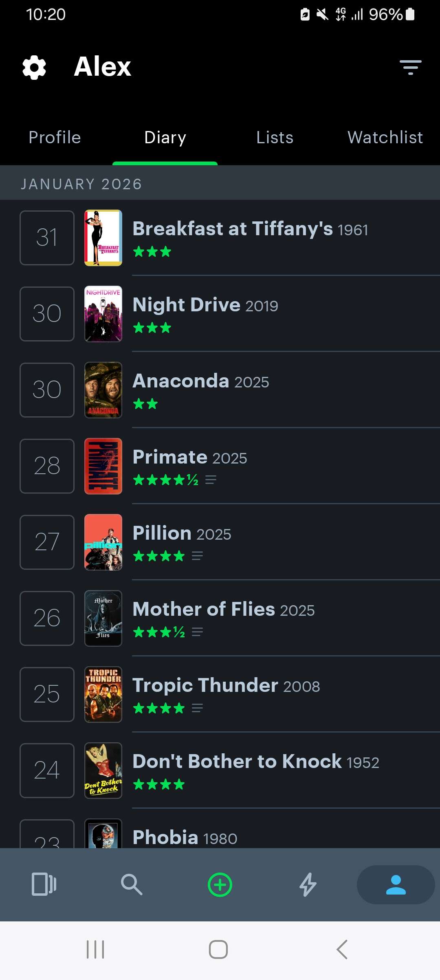Open the Don't Bother to Knock entry
This screenshot has width=440, height=980.
[x=256, y=762]
